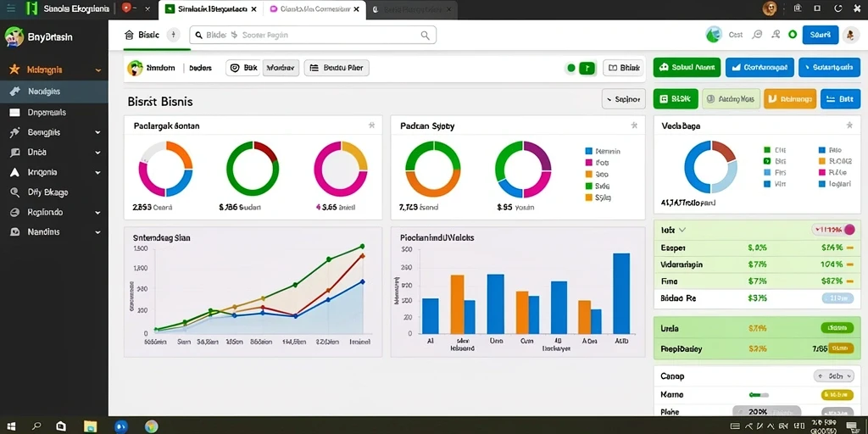Screen dimensions: 868x434
Task: Toggle the pink switch in the Iote row
Action: [834, 229]
